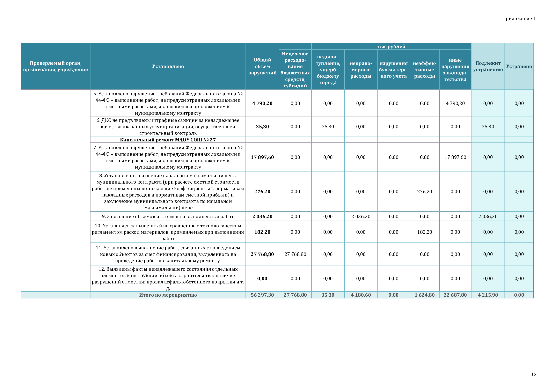Click the 'Подлежит устранению' header cell
Image resolution: width=555 pixels, height=392 pixels.
[488, 66]
